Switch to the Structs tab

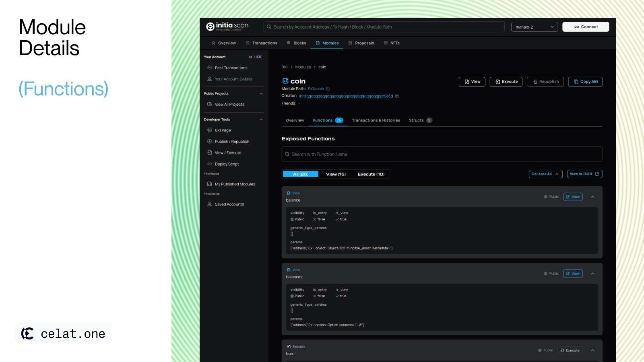(421, 120)
